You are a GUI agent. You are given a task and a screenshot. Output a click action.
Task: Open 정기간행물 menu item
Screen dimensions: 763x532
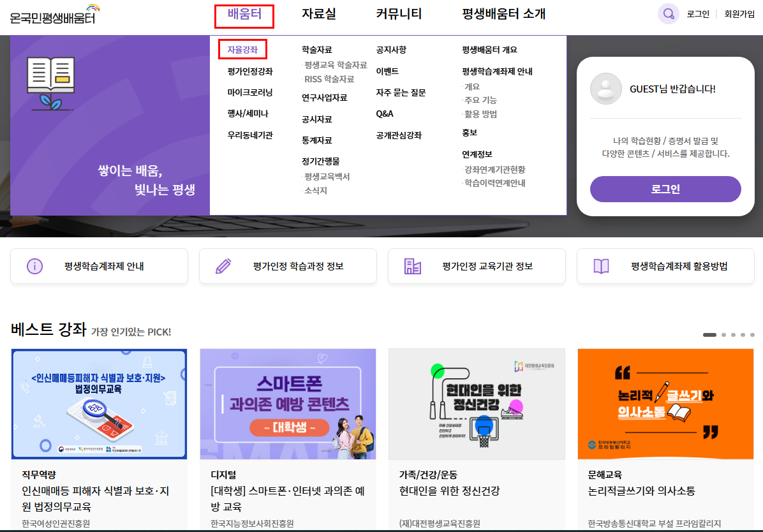pyautogui.click(x=321, y=161)
